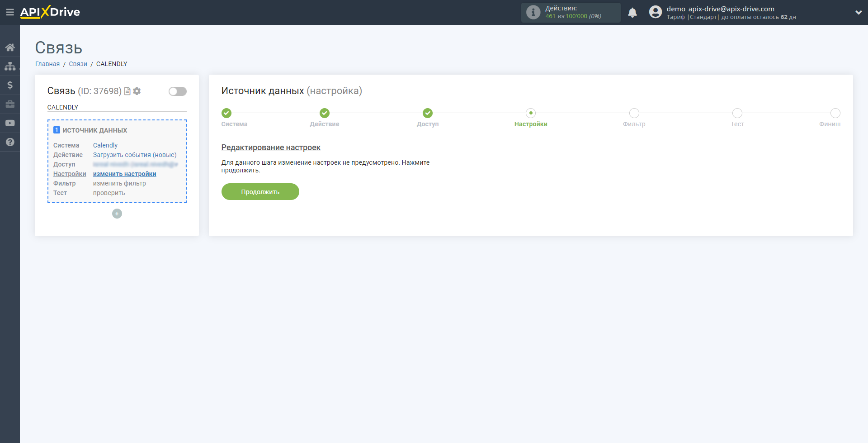Click the blurred access account link
Screen dimensions: 868x443
point(136,164)
